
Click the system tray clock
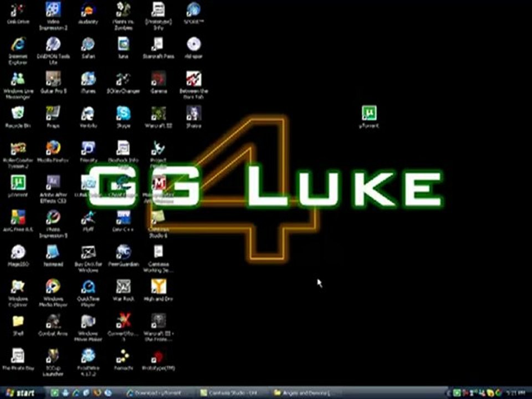click(x=516, y=393)
